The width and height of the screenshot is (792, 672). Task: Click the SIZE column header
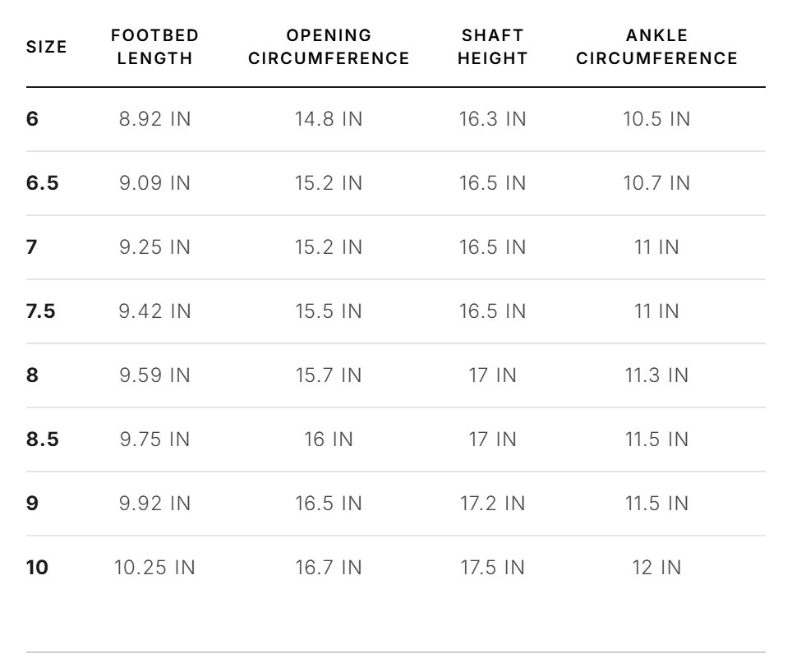click(47, 47)
